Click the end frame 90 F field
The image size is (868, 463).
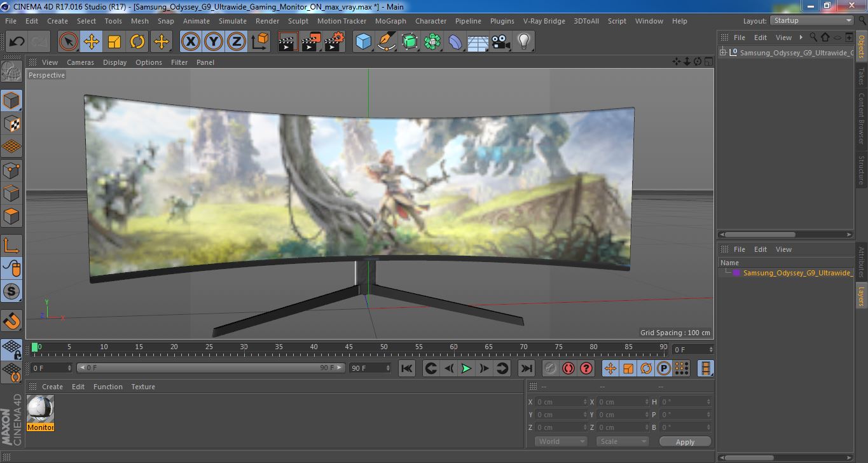pos(370,368)
